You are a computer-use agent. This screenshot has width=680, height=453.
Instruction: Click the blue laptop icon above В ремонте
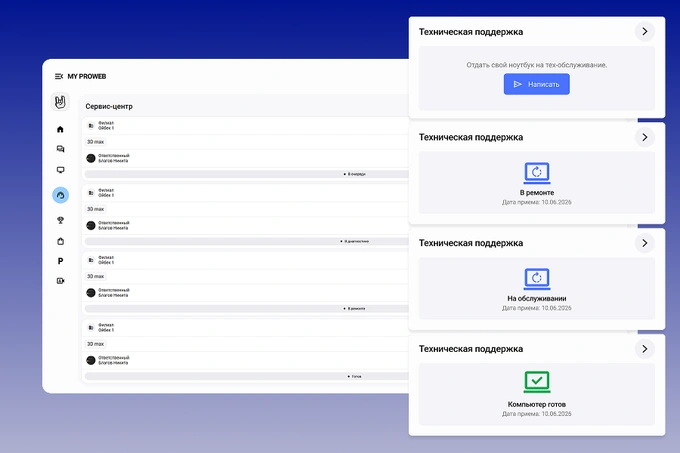pos(537,173)
